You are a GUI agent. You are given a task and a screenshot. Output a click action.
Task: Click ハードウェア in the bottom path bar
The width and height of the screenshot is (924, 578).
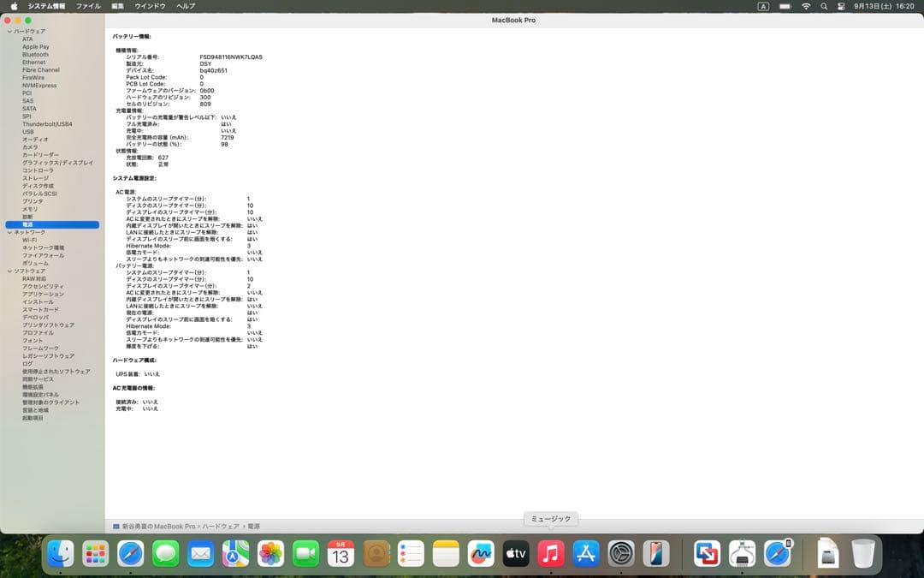pos(220,527)
